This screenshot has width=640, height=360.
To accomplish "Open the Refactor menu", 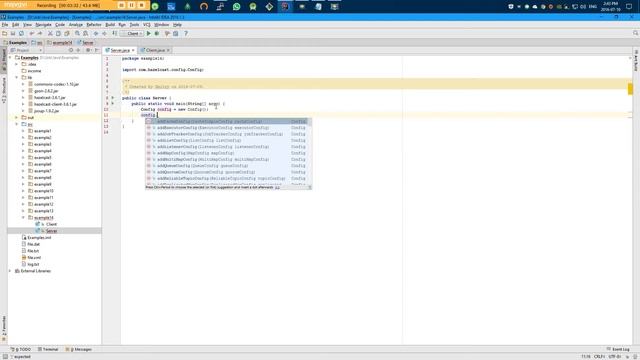I will coord(93,25).
